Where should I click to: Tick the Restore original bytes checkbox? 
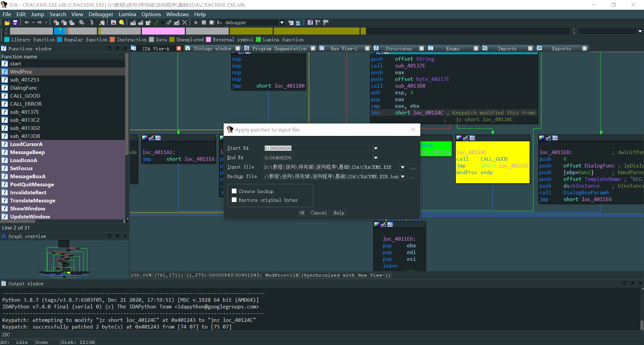(x=234, y=200)
